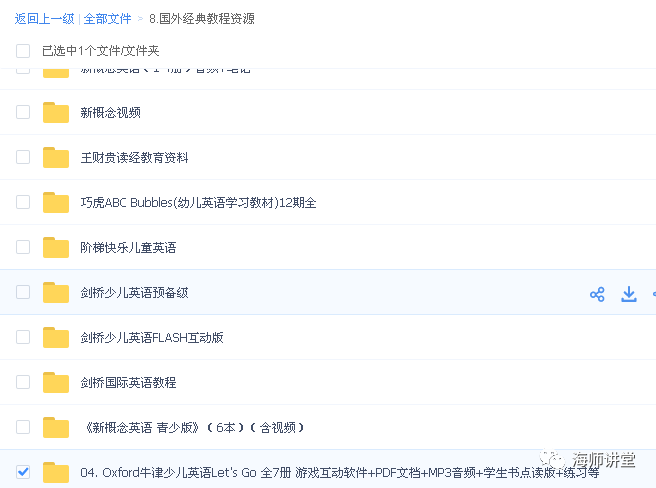The image size is (656, 488).
Task: Tick checkbox for 新概念英语 青少版 folder
Action: click(x=23, y=427)
